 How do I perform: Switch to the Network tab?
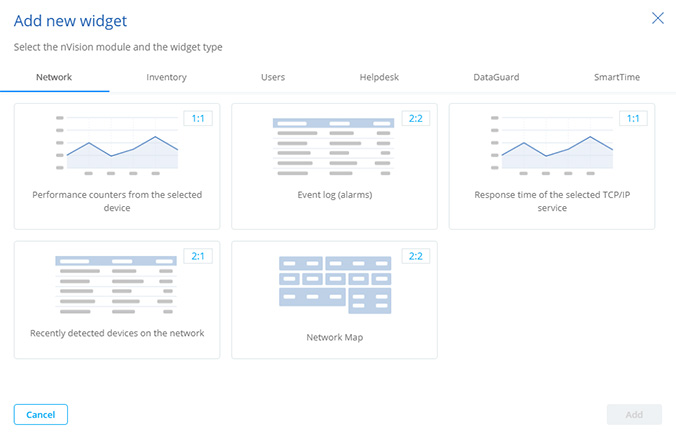[x=54, y=77]
